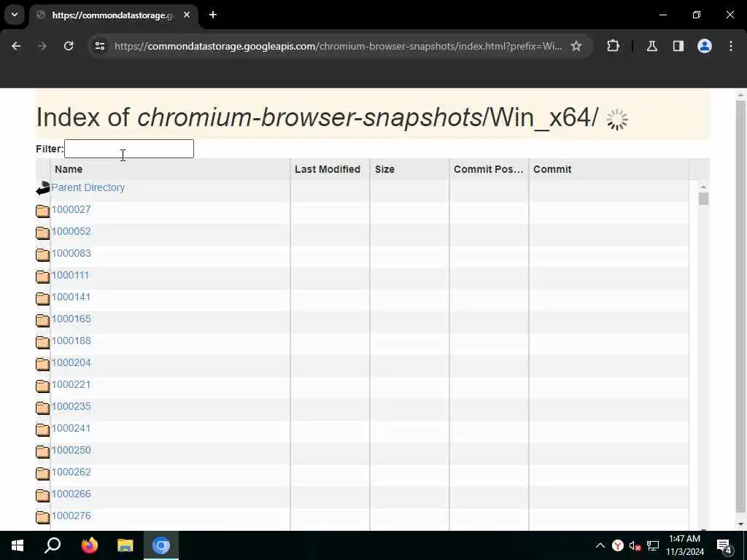The image size is (747, 560).
Task: Open folder link 1000083
Action: coord(71,253)
